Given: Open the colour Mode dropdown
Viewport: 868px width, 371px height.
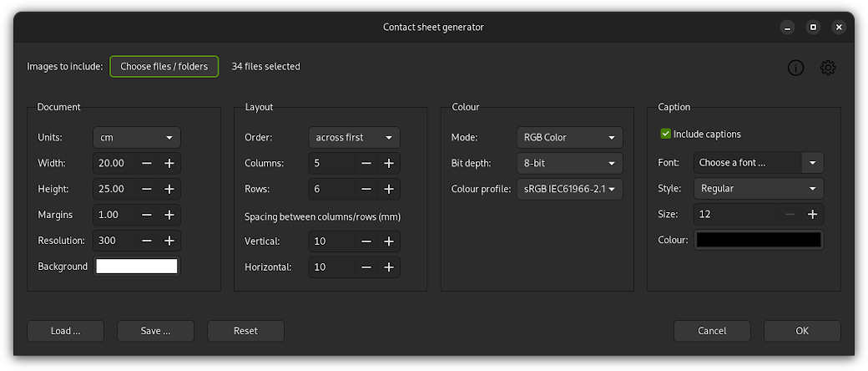Looking at the screenshot, I should 569,137.
